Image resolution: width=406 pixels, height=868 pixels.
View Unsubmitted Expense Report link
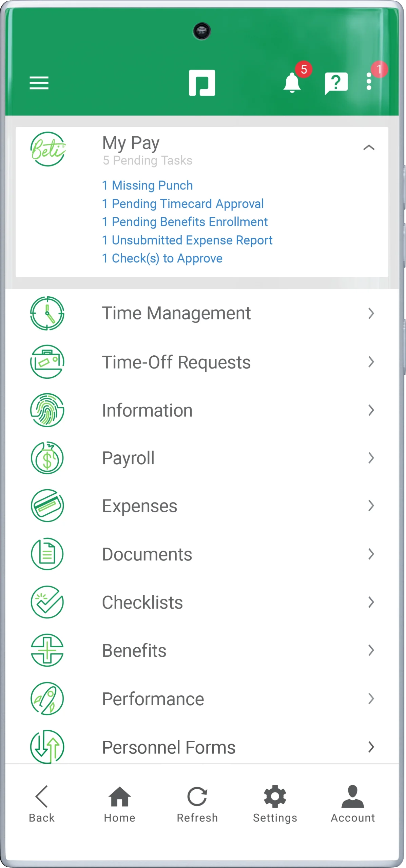[187, 240]
